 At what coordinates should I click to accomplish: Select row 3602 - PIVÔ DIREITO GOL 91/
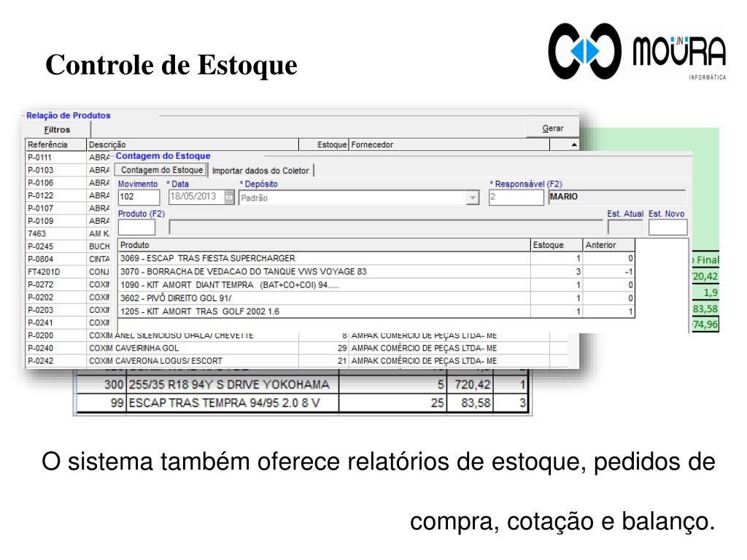click(x=376, y=298)
